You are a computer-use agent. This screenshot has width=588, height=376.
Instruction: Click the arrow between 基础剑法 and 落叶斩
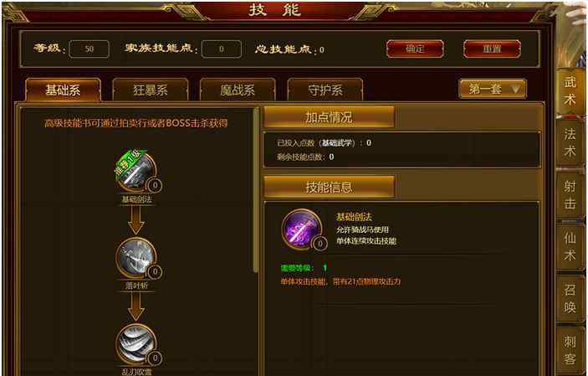point(136,220)
